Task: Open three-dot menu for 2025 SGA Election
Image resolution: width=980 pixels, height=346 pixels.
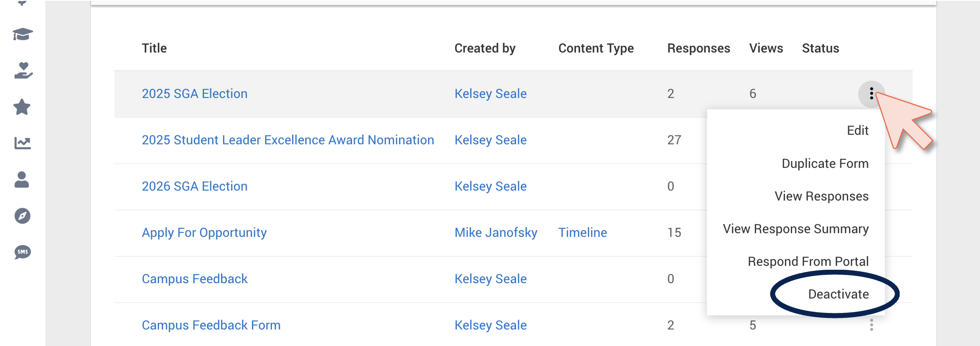Action: pyautogui.click(x=871, y=94)
